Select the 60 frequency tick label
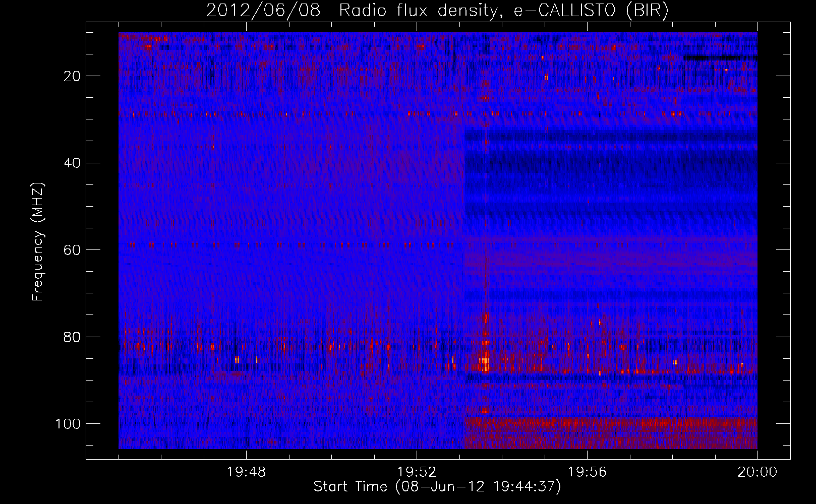This screenshot has height=504, width=816. (73, 250)
